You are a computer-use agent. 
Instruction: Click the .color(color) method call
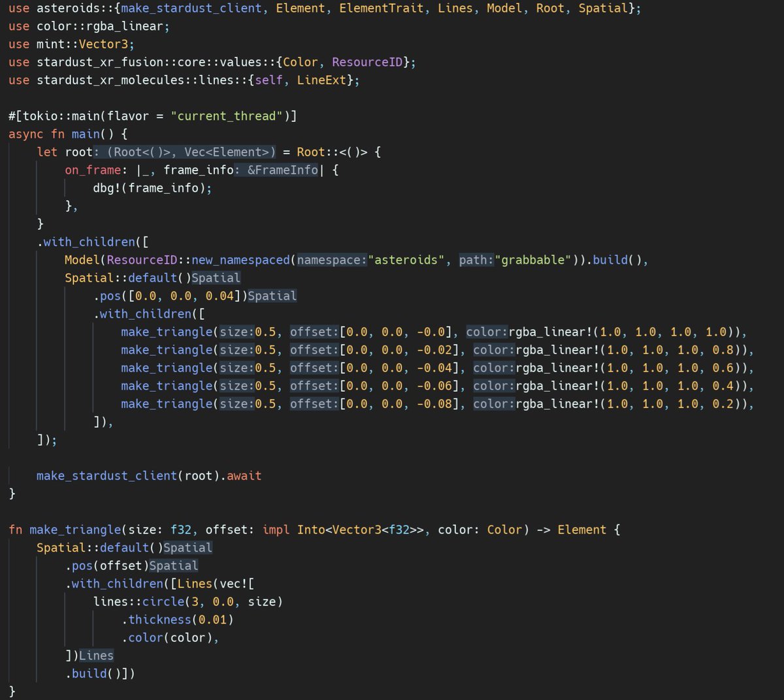(167, 637)
